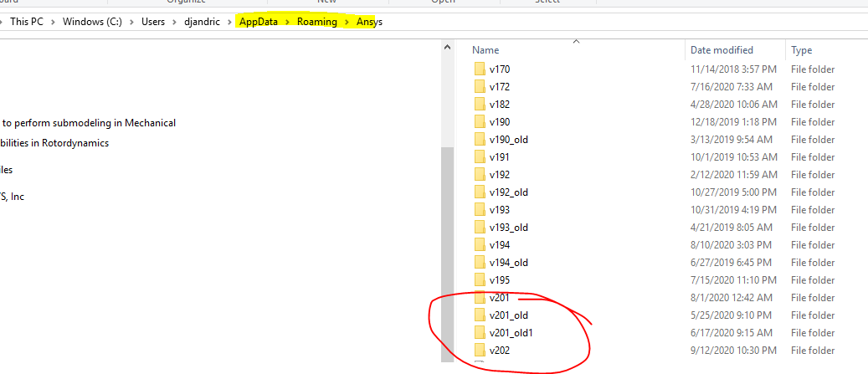
Task: Select the v170 folder name
Action: point(500,69)
